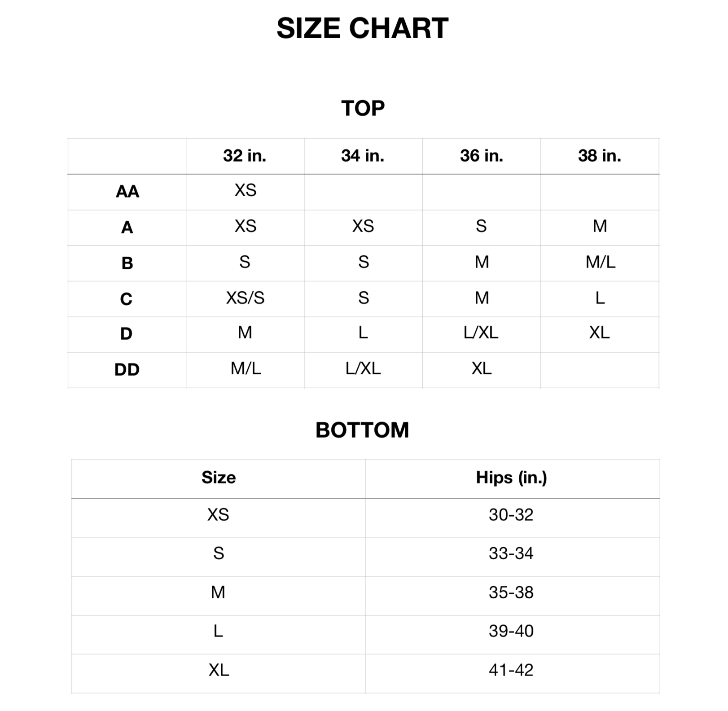Click the XS/S cell in row C

point(245,298)
